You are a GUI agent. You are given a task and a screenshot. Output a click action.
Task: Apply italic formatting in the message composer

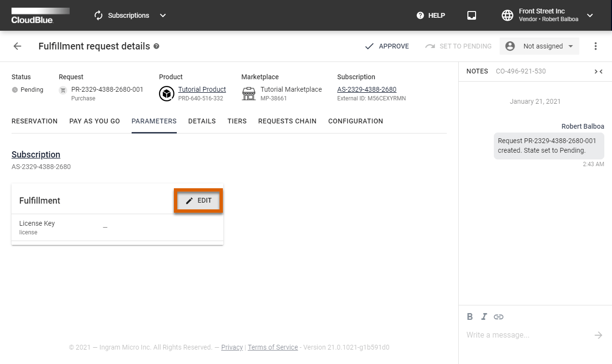pos(484,316)
